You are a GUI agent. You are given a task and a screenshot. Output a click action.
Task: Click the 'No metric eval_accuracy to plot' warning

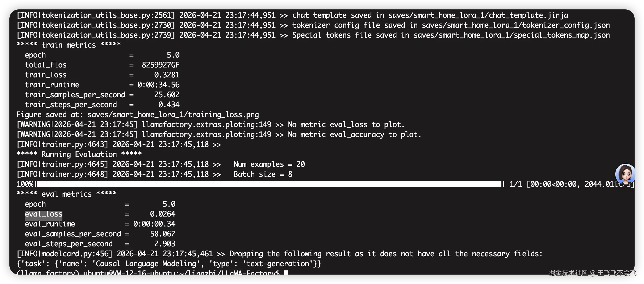click(x=354, y=135)
